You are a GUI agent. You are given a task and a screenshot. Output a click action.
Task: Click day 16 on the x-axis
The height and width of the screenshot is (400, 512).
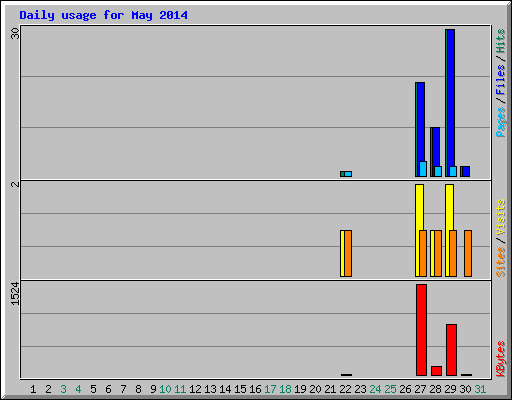[255, 389]
